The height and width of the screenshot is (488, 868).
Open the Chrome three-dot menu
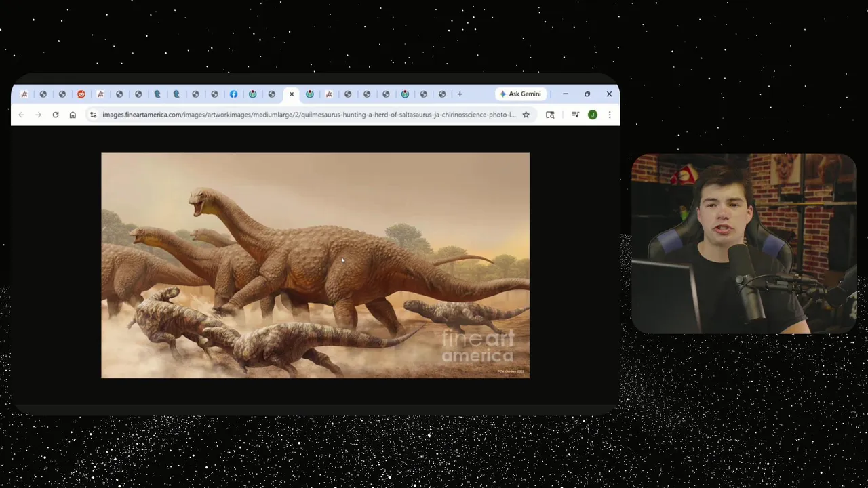pyautogui.click(x=610, y=115)
